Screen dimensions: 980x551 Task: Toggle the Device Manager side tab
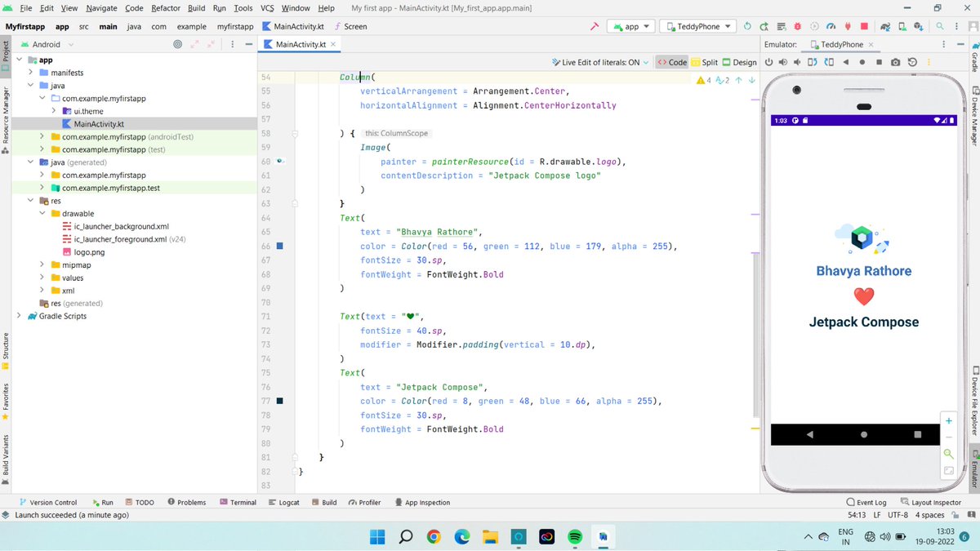pos(974,116)
